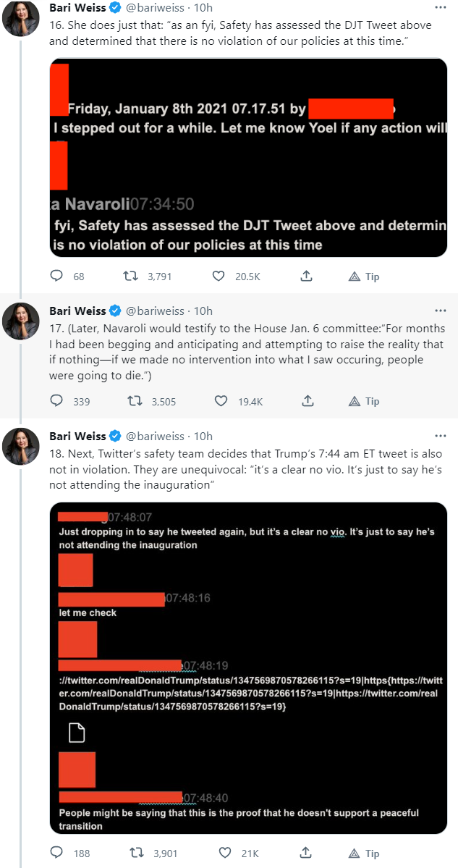Click the @bariweiss handle on tweet 18
This screenshot has width=458, height=868.
pos(155,436)
